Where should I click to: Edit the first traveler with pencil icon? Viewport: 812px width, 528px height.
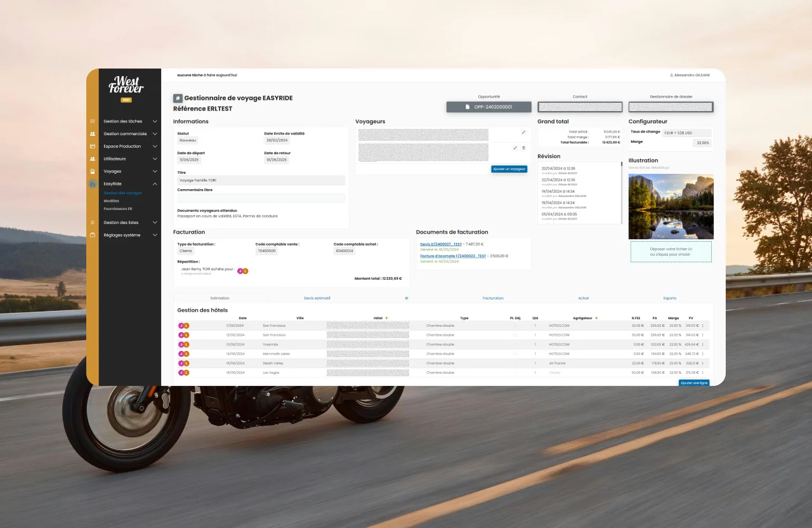tap(523, 133)
